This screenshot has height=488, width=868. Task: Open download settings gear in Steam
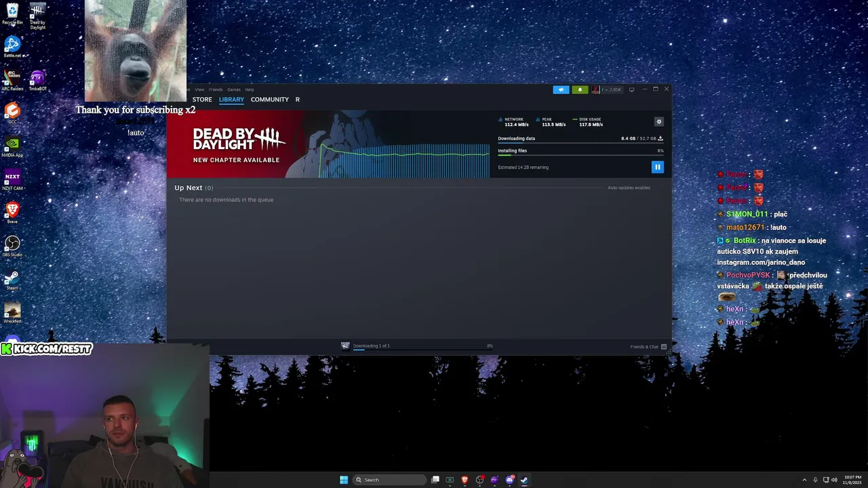point(658,121)
